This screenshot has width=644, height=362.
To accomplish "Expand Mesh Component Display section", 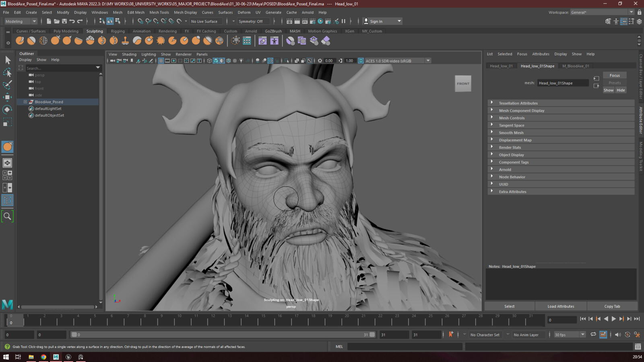I will coord(561,111).
